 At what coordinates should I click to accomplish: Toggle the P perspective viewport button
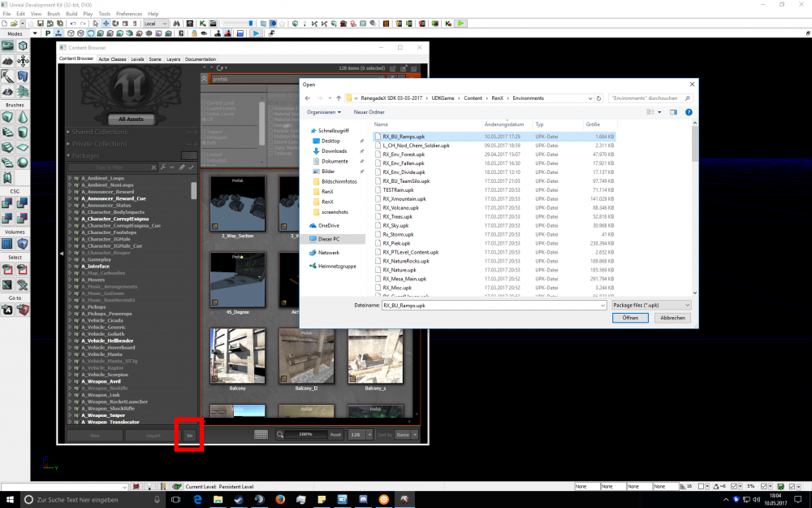pos(48,33)
